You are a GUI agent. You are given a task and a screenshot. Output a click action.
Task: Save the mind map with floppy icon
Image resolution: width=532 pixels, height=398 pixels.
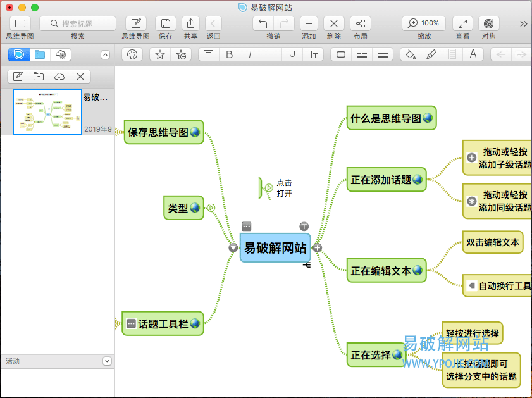coord(166,23)
